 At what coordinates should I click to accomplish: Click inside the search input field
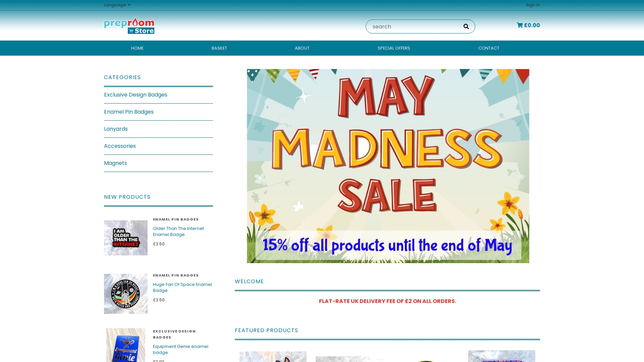click(x=413, y=26)
